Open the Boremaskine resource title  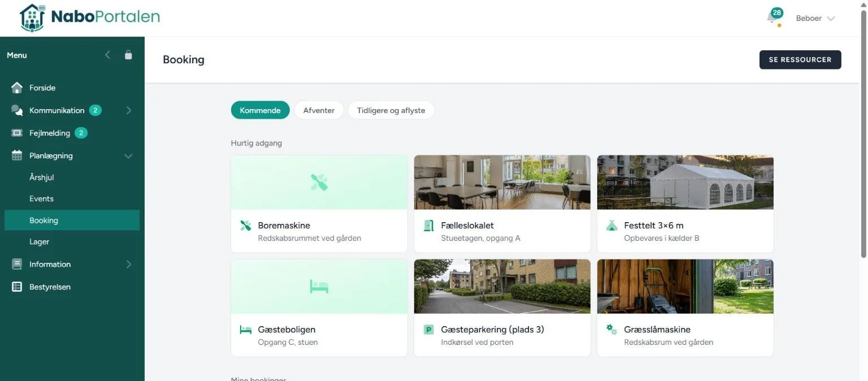(x=284, y=226)
